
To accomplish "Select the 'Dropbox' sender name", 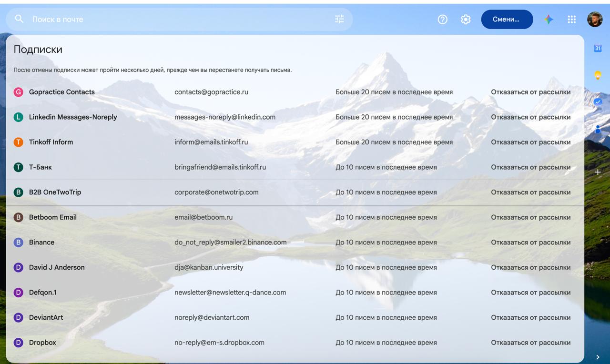I will [42, 343].
